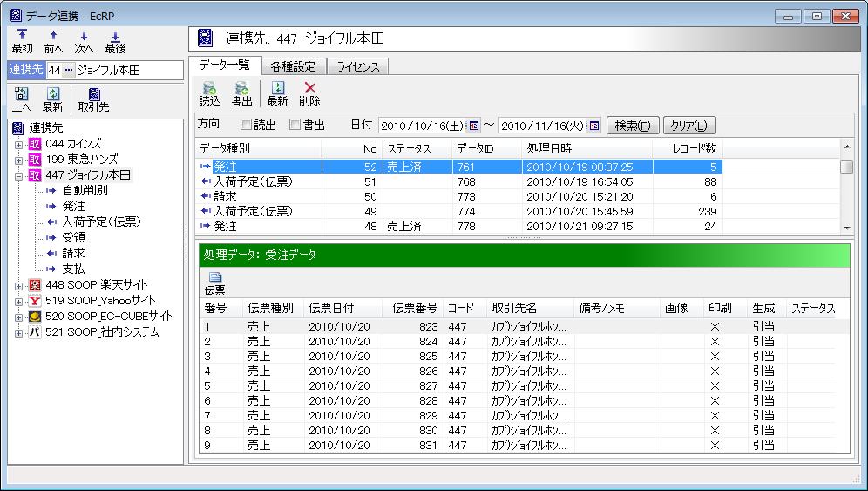The width and height of the screenshot is (868, 491).
Task: Select 入荷予定(伝票) in the left tree
Action: (101, 222)
